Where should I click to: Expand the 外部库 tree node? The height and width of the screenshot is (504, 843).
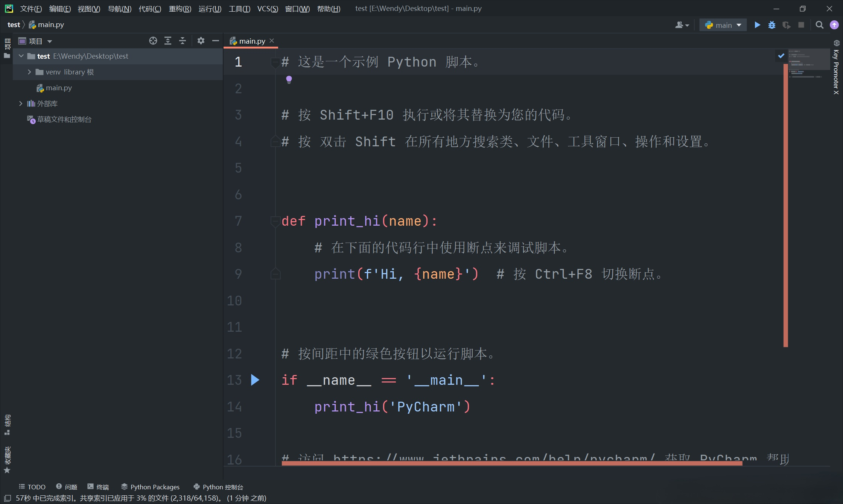click(21, 103)
